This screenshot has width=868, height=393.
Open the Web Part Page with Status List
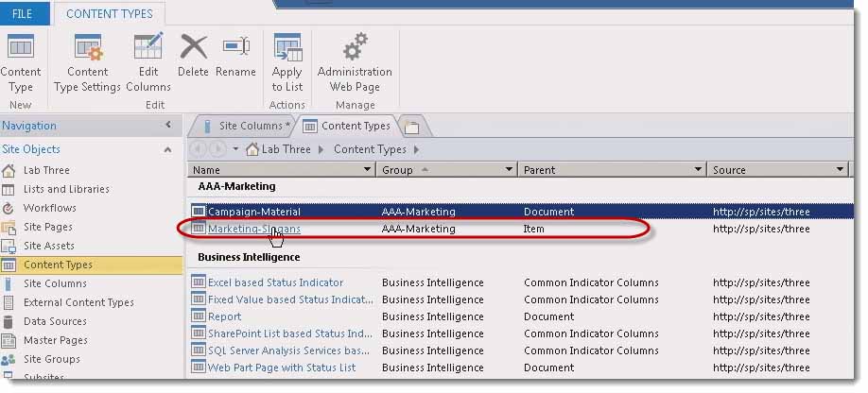point(282,367)
